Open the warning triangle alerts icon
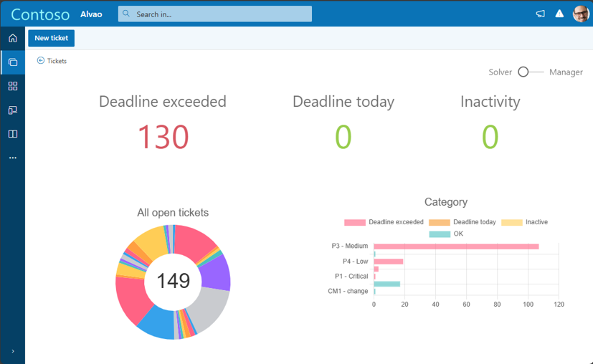This screenshot has width=593, height=364. (560, 14)
